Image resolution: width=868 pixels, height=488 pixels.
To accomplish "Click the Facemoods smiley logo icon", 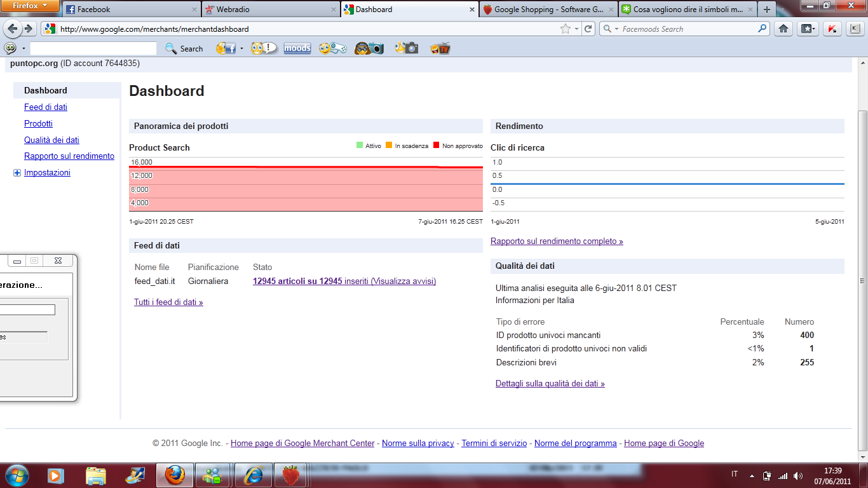I will pyautogui.click(x=10, y=48).
